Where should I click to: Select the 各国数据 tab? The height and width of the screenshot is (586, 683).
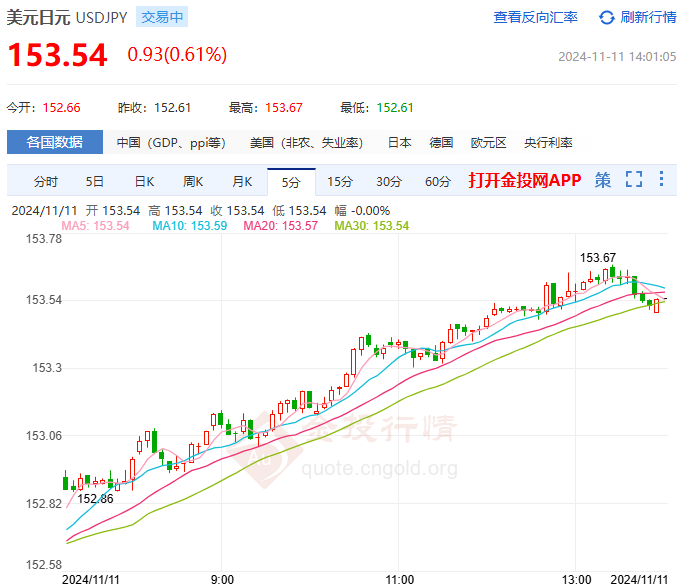coord(55,142)
